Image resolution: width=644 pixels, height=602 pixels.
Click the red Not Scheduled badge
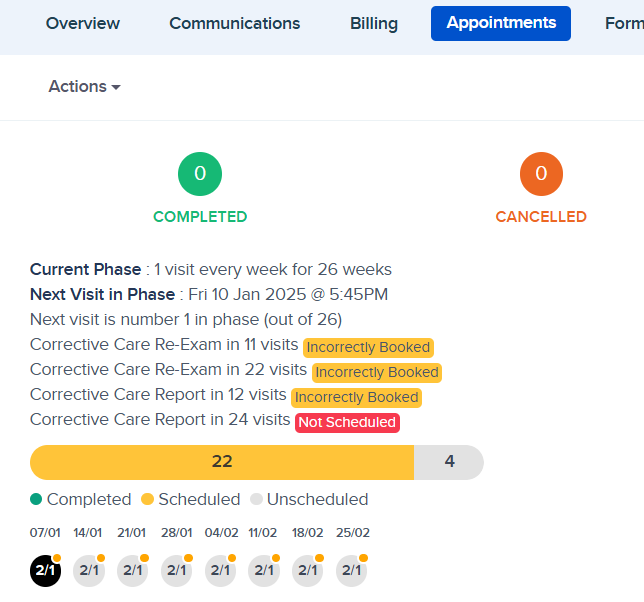pyautogui.click(x=347, y=422)
